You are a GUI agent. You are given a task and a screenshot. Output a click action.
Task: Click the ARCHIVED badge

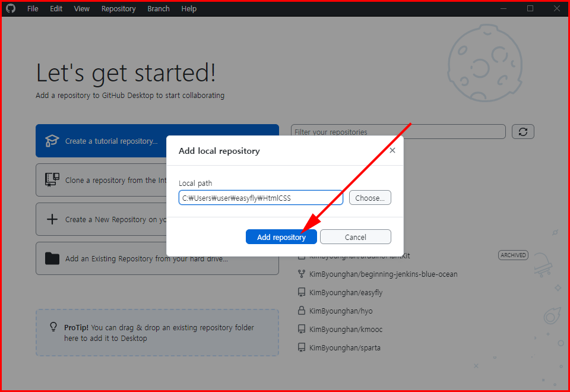click(x=513, y=255)
